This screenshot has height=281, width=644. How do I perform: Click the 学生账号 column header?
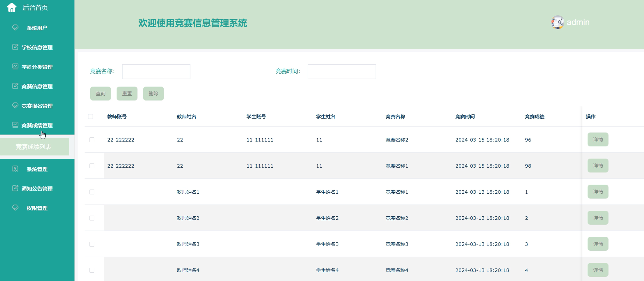(256, 117)
